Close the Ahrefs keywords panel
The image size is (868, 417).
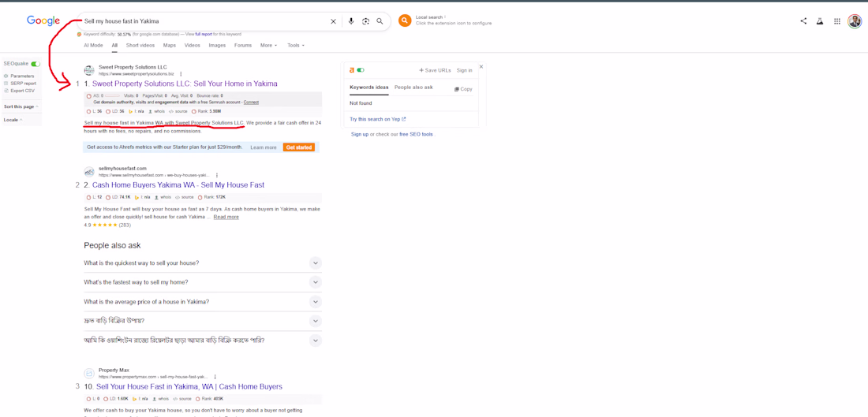point(481,66)
